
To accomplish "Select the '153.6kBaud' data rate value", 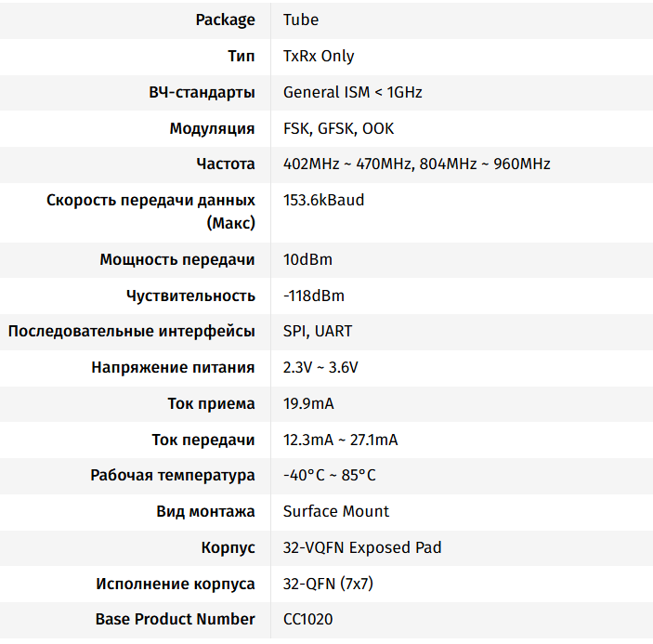I will coord(323,201).
